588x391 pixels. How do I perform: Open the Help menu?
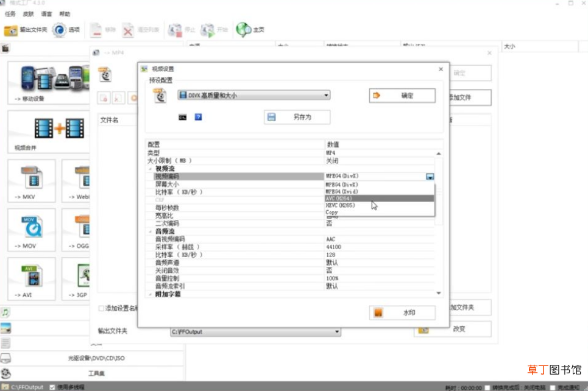pyautogui.click(x=65, y=14)
